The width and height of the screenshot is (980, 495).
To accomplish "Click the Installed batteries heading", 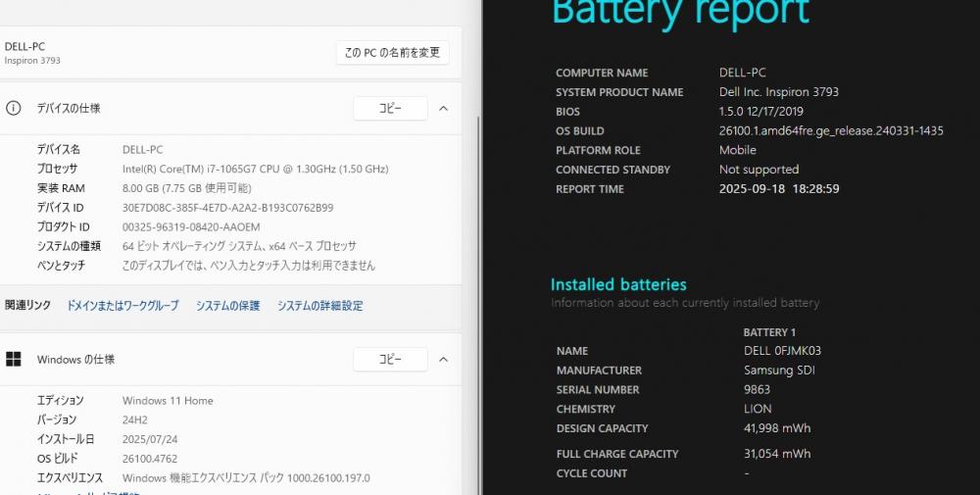I will [x=618, y=285].
